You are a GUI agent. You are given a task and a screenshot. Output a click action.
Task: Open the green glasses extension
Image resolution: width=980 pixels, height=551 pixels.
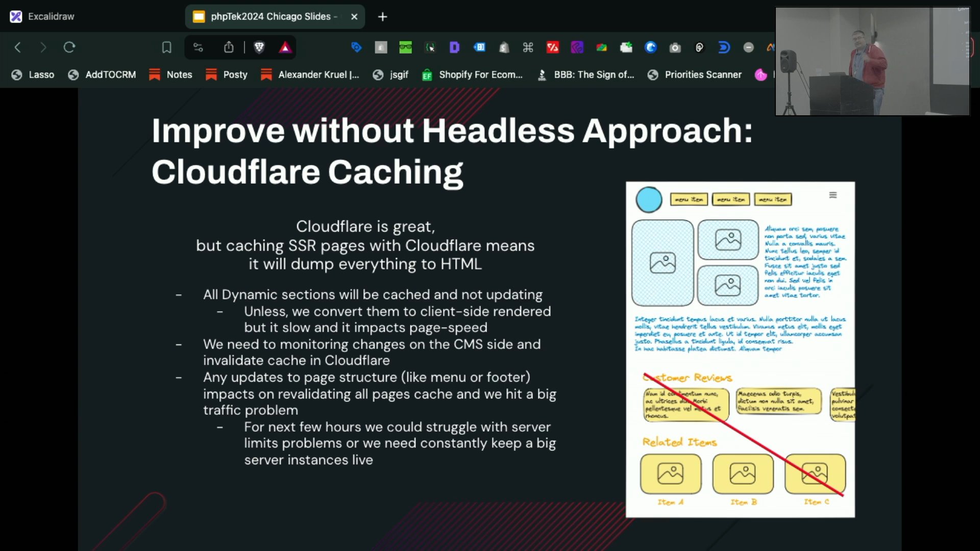coord(405,47)
